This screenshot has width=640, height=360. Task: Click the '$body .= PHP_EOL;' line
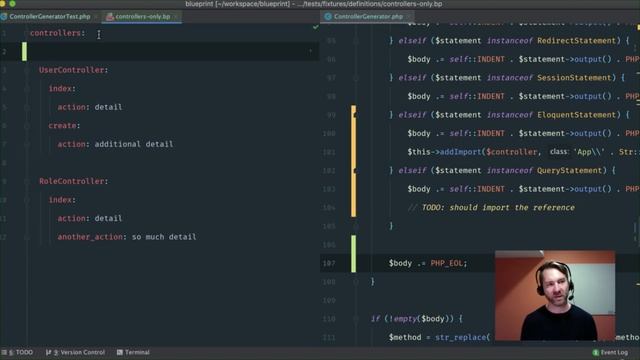428,263
